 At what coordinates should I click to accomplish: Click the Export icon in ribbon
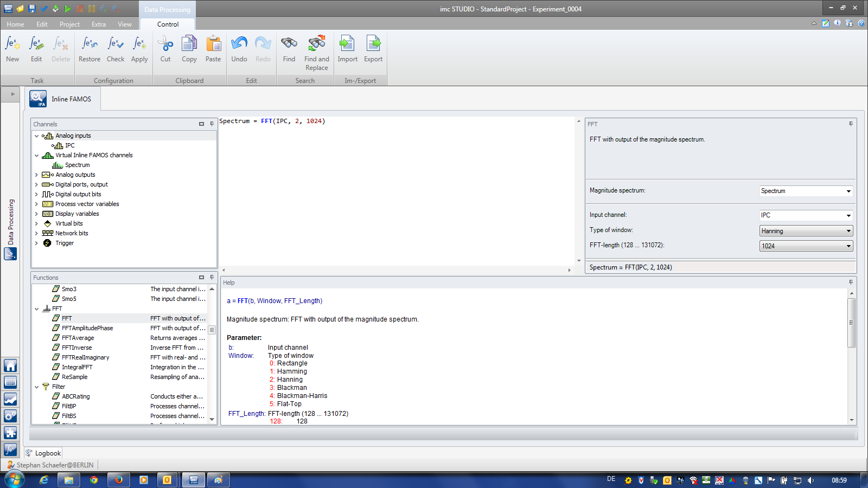[x=373, y=48]
